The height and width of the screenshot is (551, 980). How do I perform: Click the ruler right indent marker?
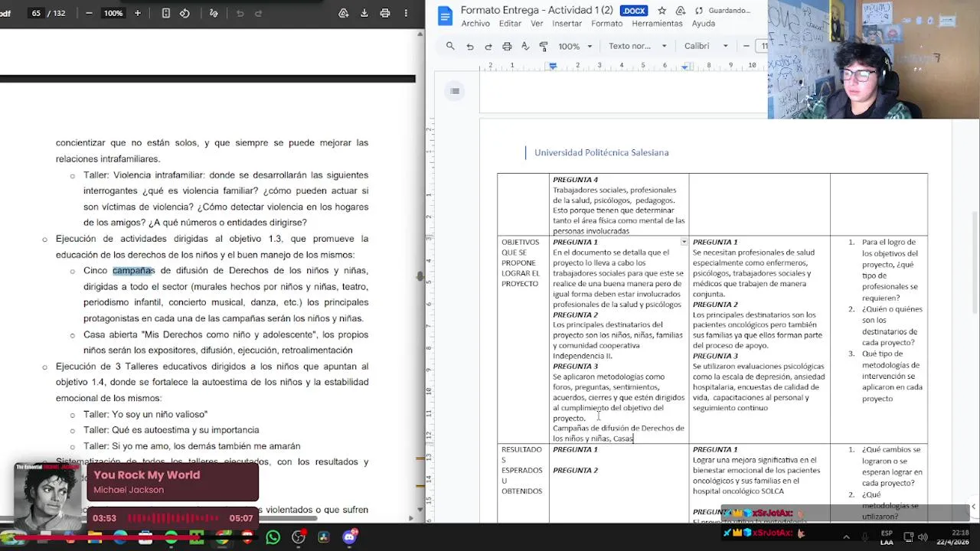[684, 67]
